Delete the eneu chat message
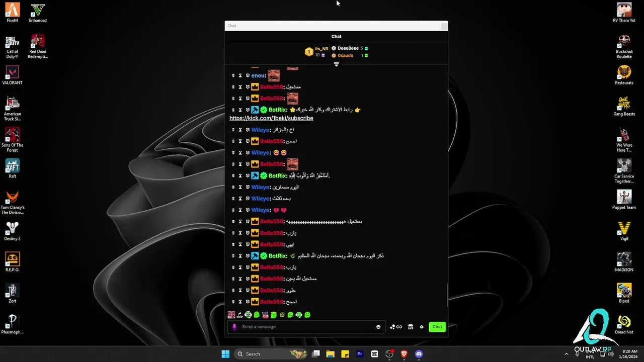The width and height of the screenshot is (644, 362). click(x=233, y=75)
